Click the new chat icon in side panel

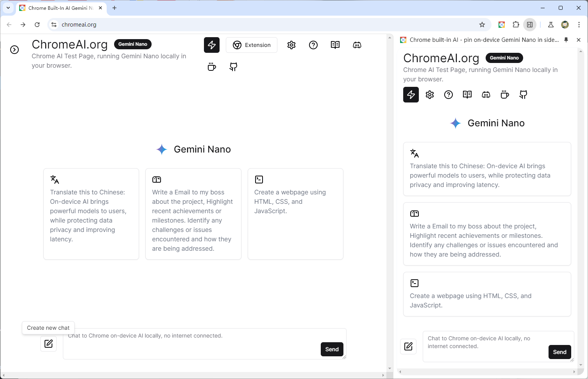click(x=408, y=346)
